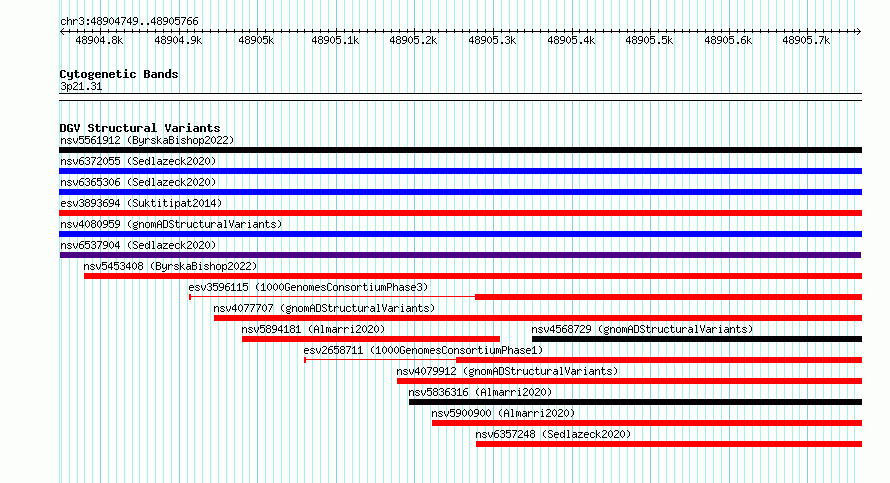Image resolution: width=890 pixels, height=483 pixels.
Task: Click the ruler's right arrow end
Action: [859, 32]
